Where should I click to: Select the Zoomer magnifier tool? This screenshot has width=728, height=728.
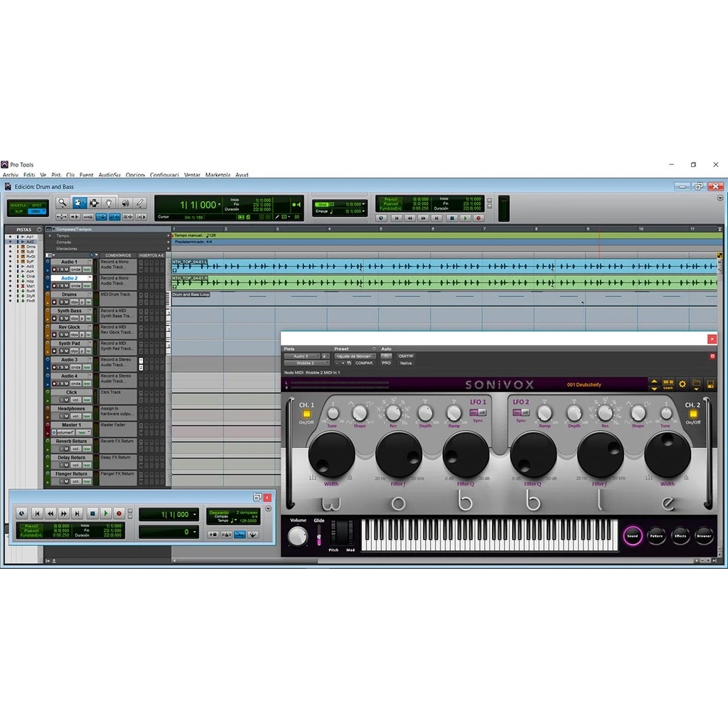pos(62,203)
